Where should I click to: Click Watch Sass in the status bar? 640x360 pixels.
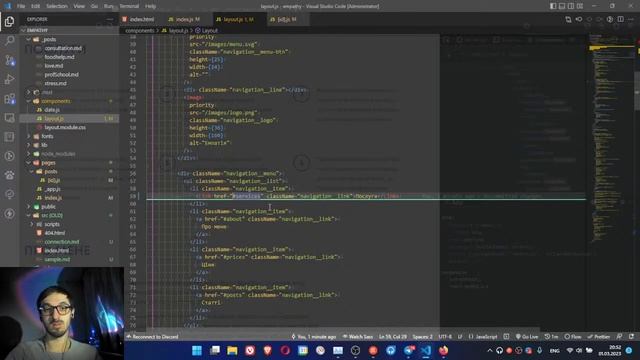[358, 337]
